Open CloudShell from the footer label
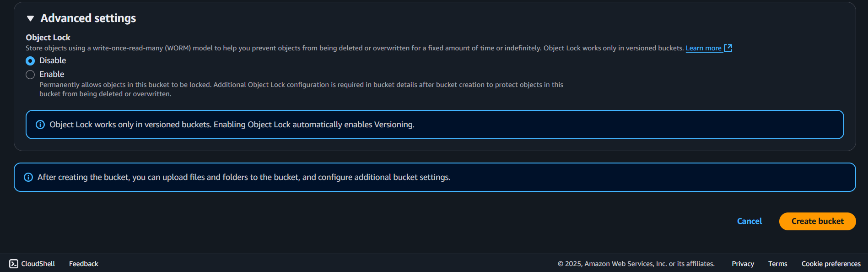 click(38, 264)
